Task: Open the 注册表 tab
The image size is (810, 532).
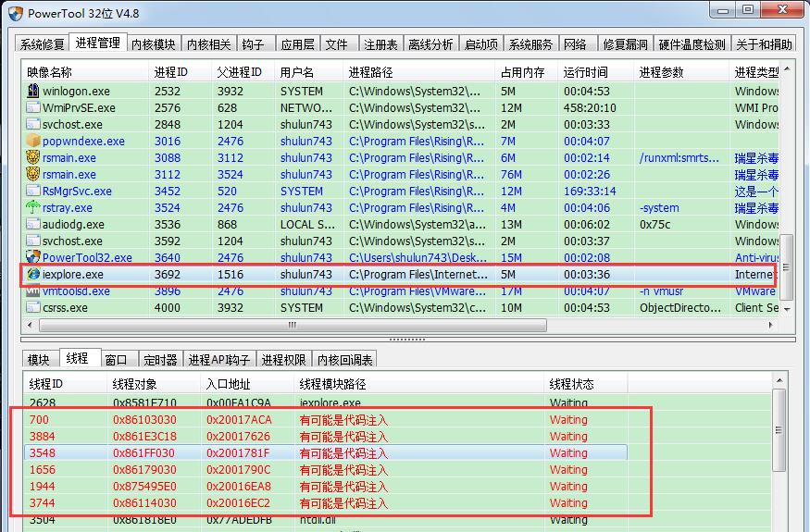Action: click(x=380, y=44)
